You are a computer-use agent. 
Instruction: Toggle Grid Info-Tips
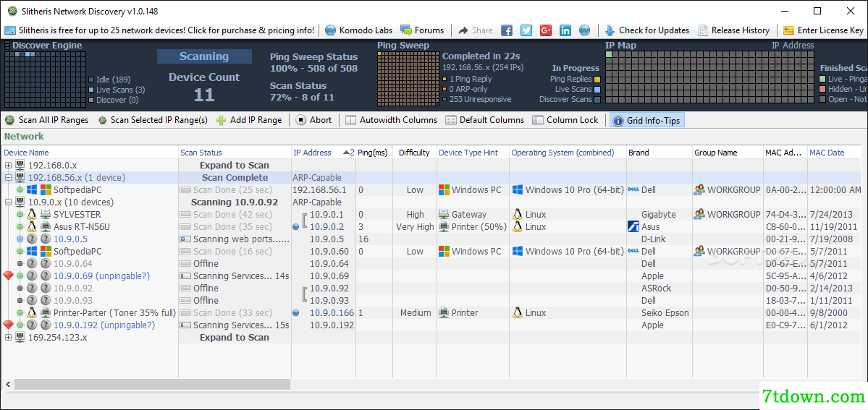click(647, 120)
